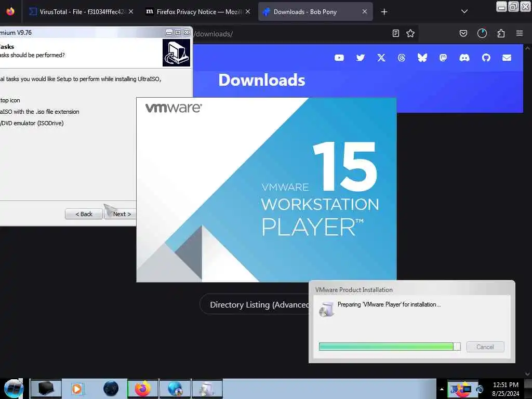This screenshot has height=399, width=532.
Task: Click the circular progress toolbar icon in Firefox
Action: point(482,33)
